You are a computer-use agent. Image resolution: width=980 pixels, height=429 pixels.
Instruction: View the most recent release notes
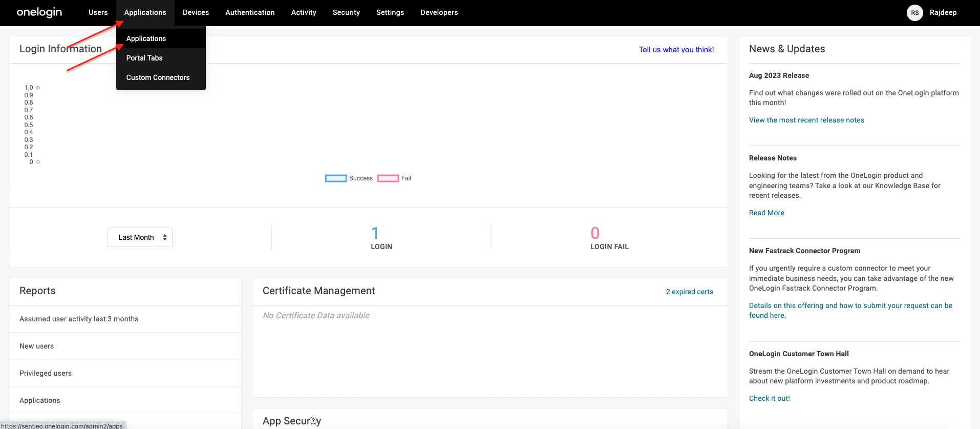click(806, 120)
